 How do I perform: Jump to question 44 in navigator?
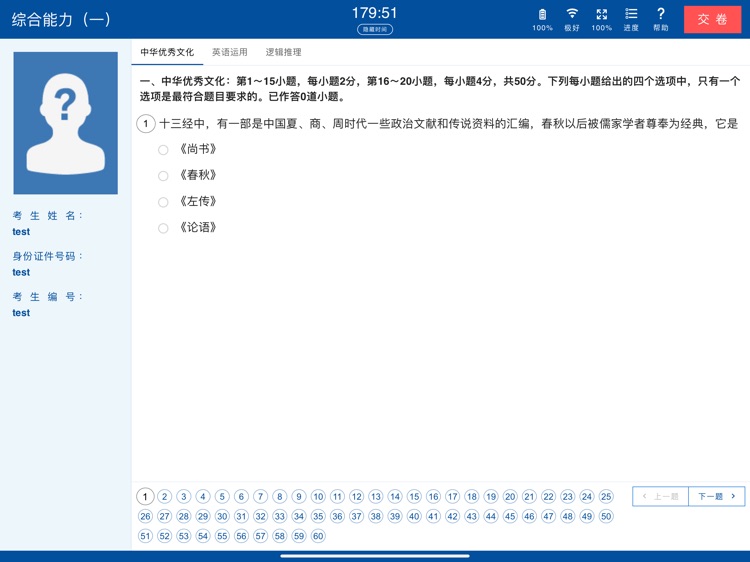(491, 516)
